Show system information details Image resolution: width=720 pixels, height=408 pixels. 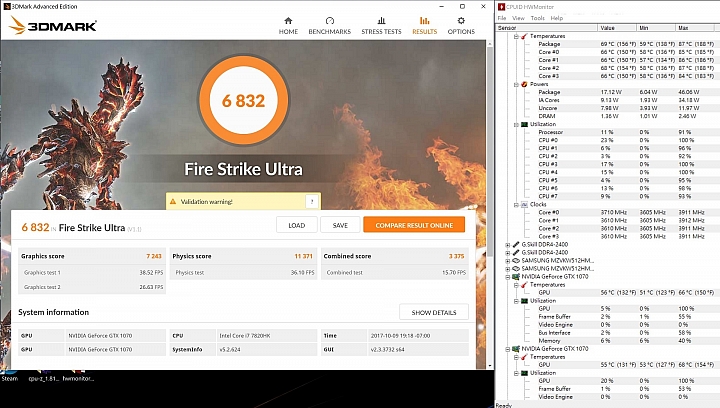click(434, 313)
